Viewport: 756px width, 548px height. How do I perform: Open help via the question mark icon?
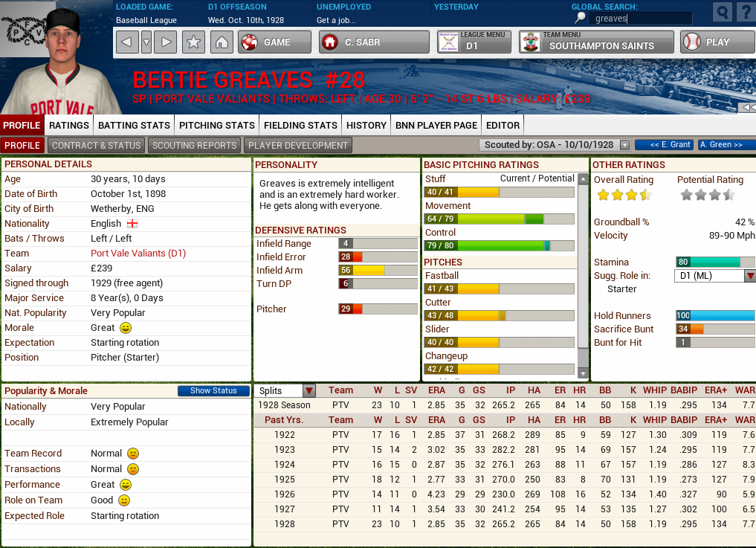click(744, 13)
